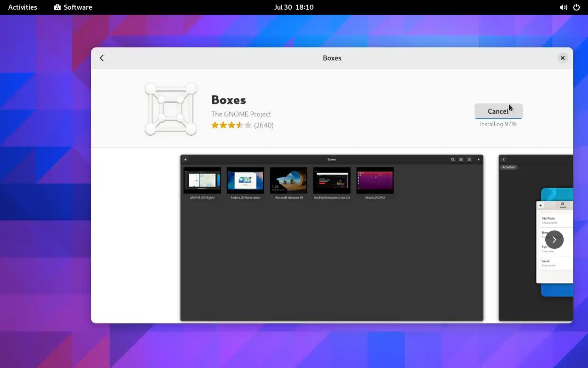This screenshot has height=368, width=588.
Task: Click the Boxes app title heading
Action: click(x=228, y=100)
